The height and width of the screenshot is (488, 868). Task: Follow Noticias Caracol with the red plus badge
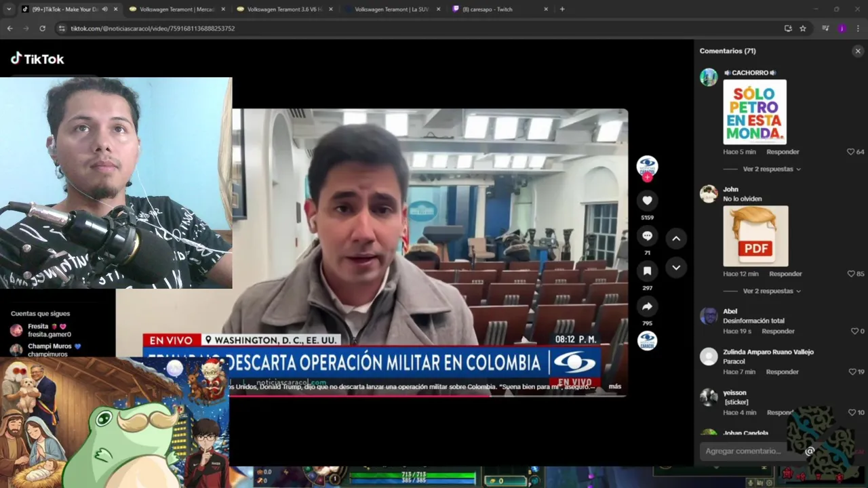pos(648,177)
